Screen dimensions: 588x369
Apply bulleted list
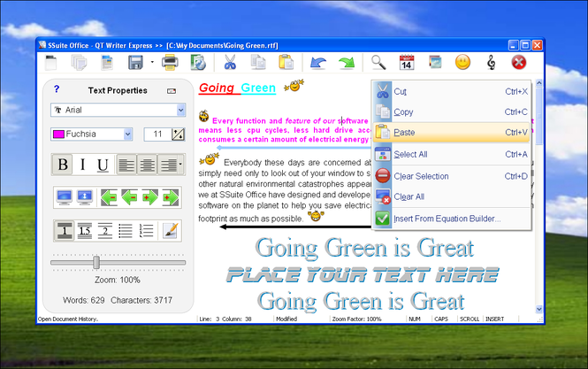click(126, 230)
